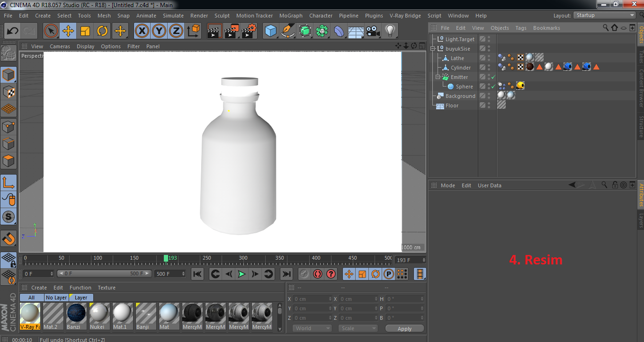Open the MoGraph Array green icon
644x342 pixels.
click(x=322, y=31)
